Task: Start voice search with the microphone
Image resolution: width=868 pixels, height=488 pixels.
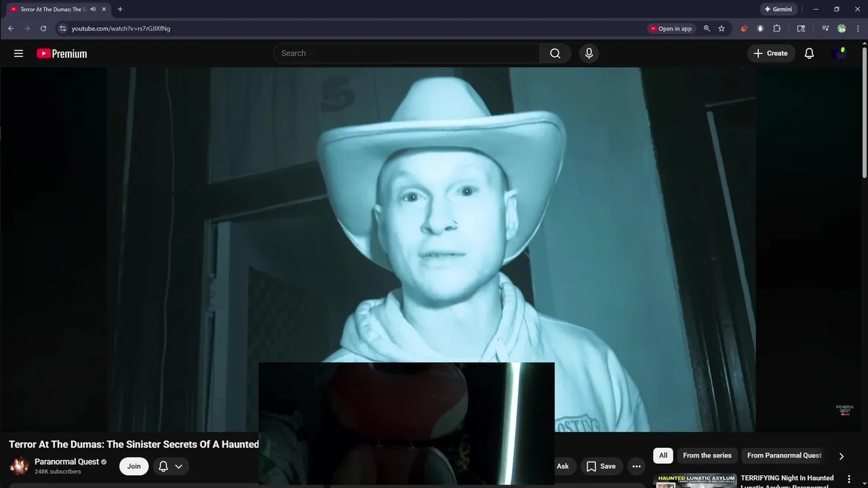Action: [x=589, y=54]
